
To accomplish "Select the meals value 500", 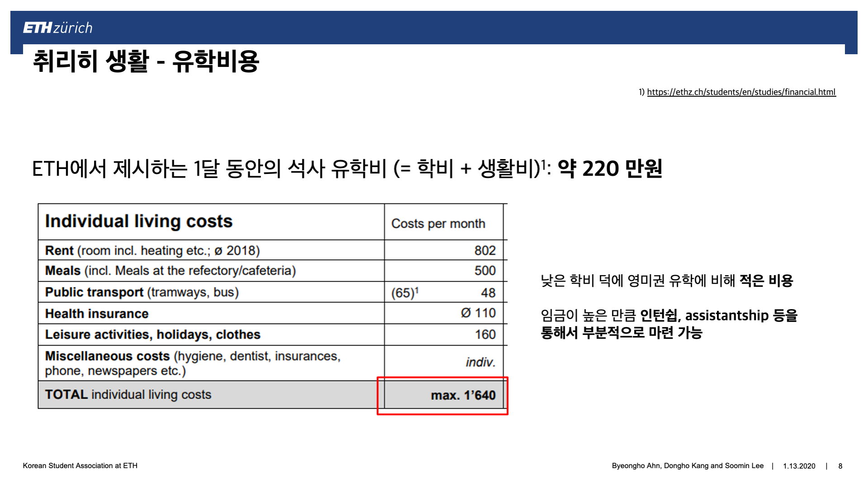I will tap(485, 271).
